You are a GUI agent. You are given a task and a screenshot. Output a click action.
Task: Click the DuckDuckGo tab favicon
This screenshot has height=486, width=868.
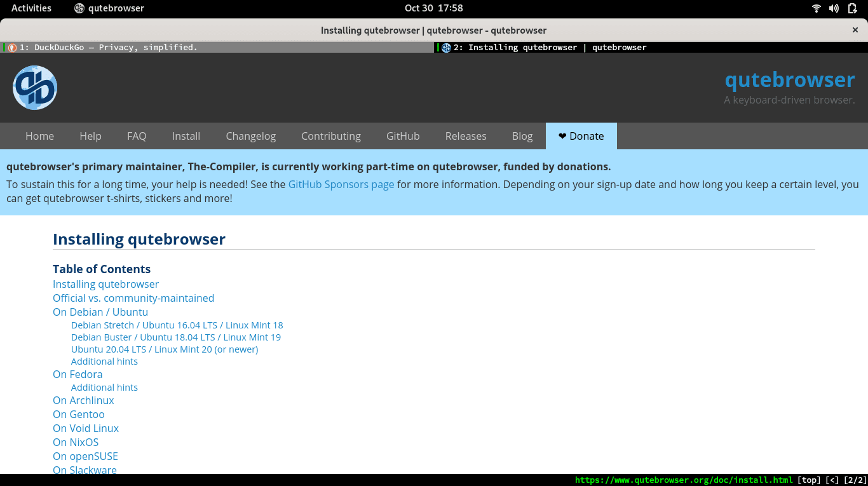coord(12,48)
